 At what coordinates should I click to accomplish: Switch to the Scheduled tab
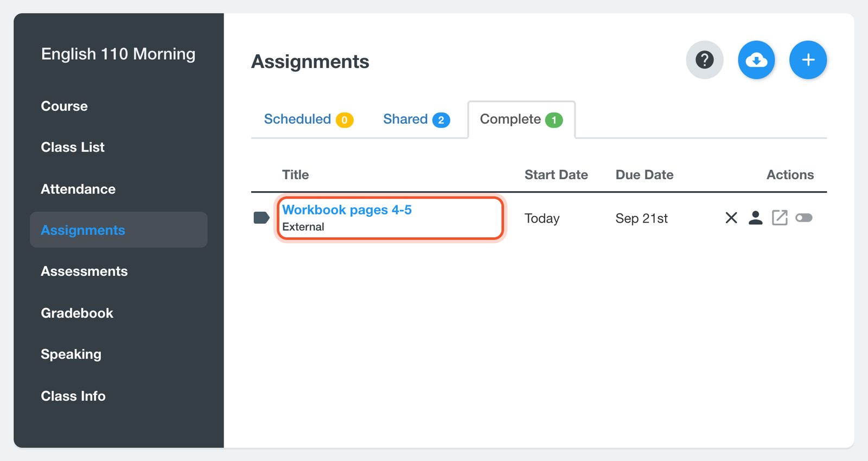click(308, 119)
